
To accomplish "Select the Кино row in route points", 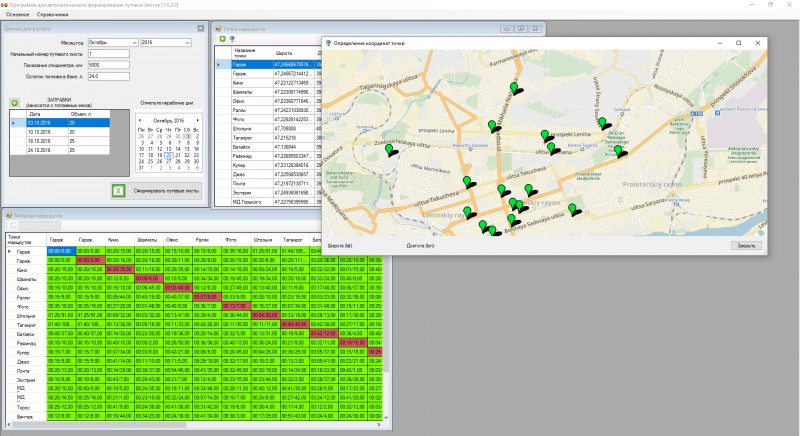I will 269,83.
